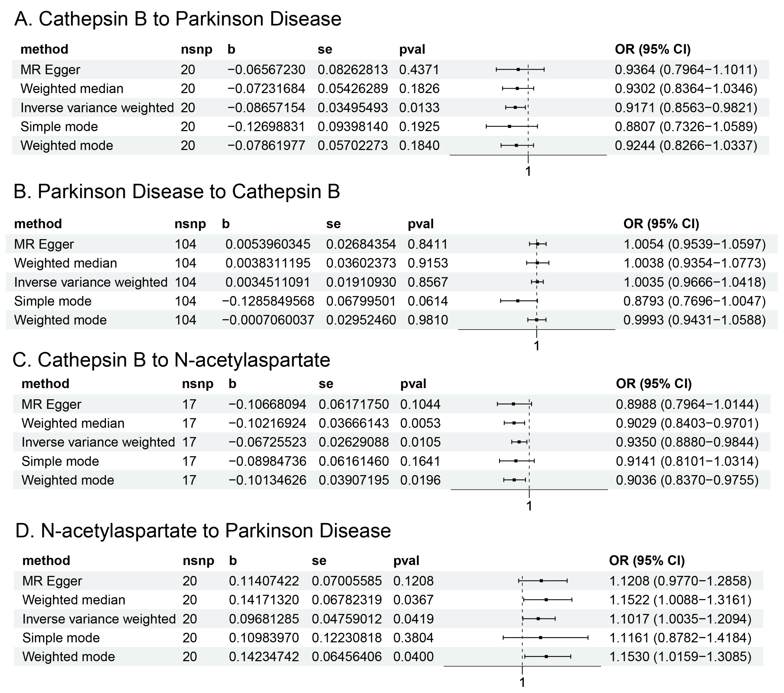The image size is (784, 693).
Task: Select the 'pval' column header in panel B
Action: click(420, 224)
